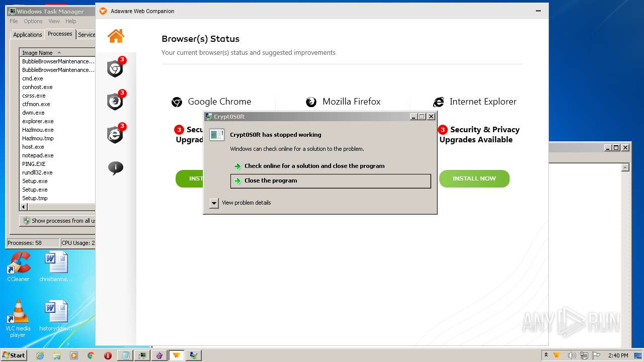Open Firefox shield icon in Adaware sidebar

coord(116,101)
